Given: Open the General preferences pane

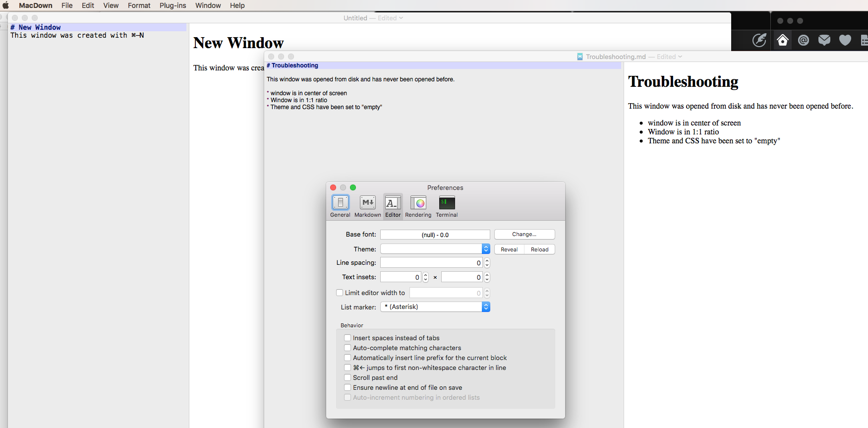Looking at the screenshot, I should point(340,206).
